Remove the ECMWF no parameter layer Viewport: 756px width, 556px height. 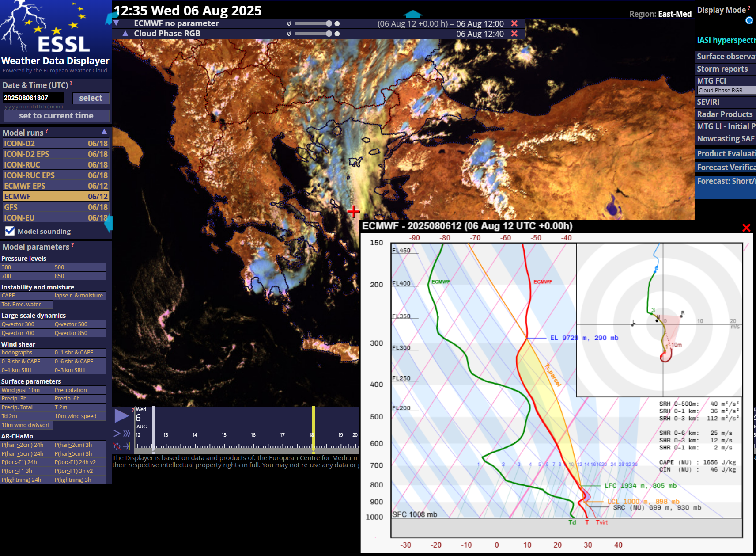click(x=514, y=23)
